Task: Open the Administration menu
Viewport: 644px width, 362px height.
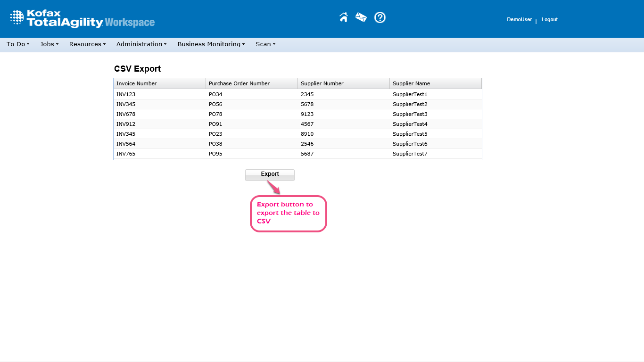Action: (141, 44)
